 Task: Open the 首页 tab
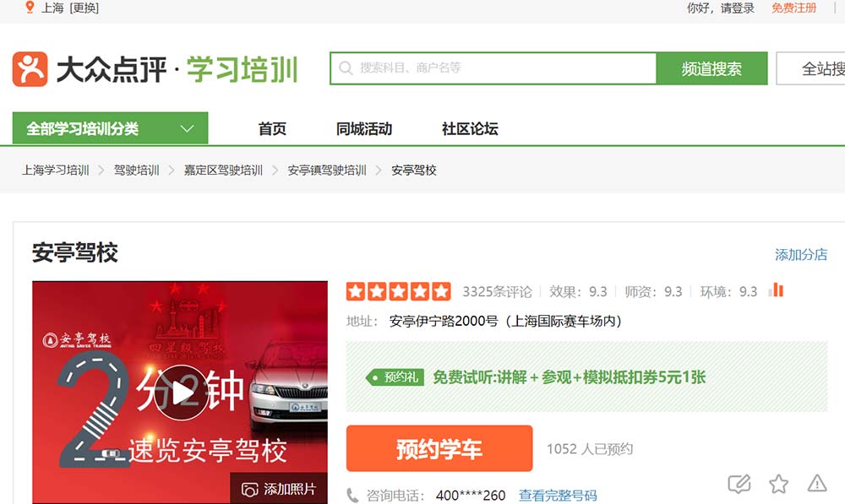pyautogui.click(x=272, y=129)
